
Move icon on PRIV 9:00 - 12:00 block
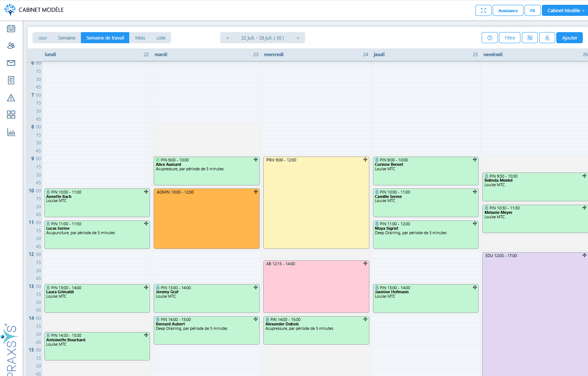365,160
